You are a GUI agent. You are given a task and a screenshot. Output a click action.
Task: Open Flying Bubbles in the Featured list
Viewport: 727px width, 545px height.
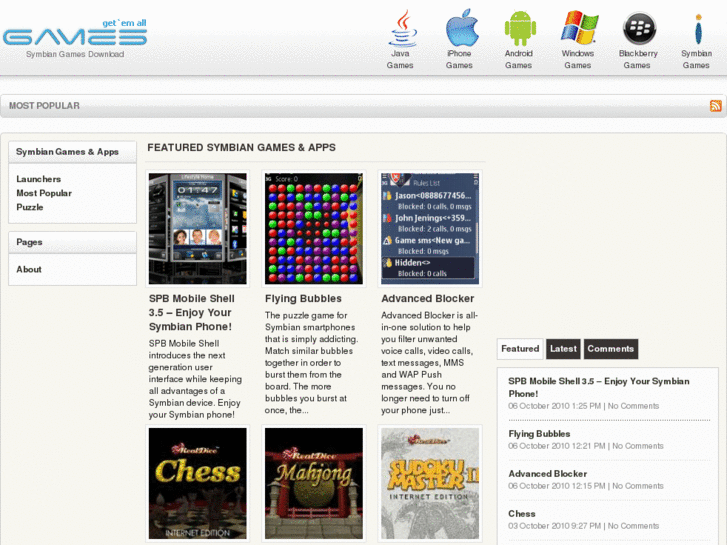539,434
